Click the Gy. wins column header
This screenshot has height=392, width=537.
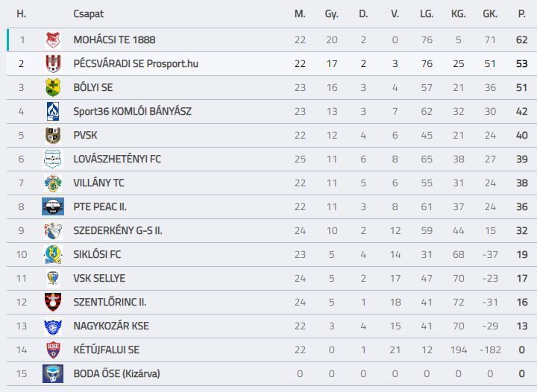click(331, 14)
